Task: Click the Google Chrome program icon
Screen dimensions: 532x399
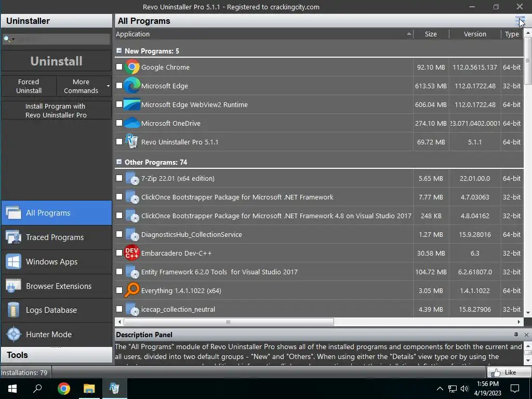Action: (x=131, y=67)
